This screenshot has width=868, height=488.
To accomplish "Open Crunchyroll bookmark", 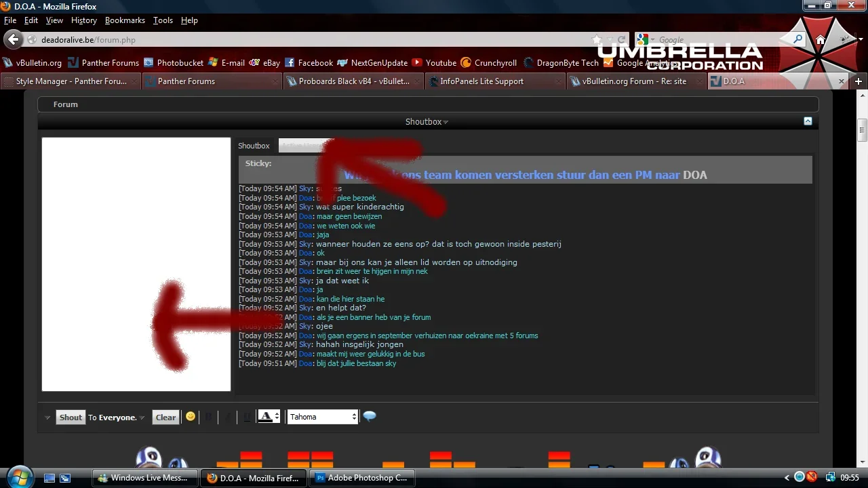I will pyautogui.click(x=489, y=62).
